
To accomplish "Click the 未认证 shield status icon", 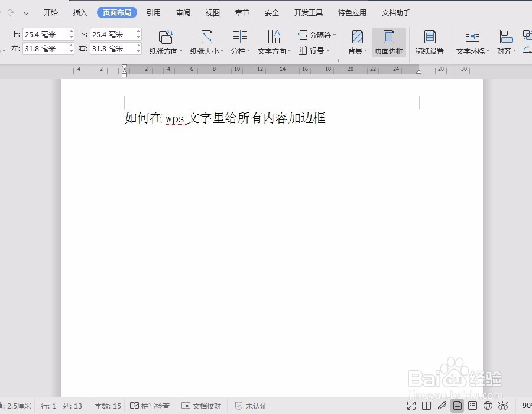I will (239, 406).
